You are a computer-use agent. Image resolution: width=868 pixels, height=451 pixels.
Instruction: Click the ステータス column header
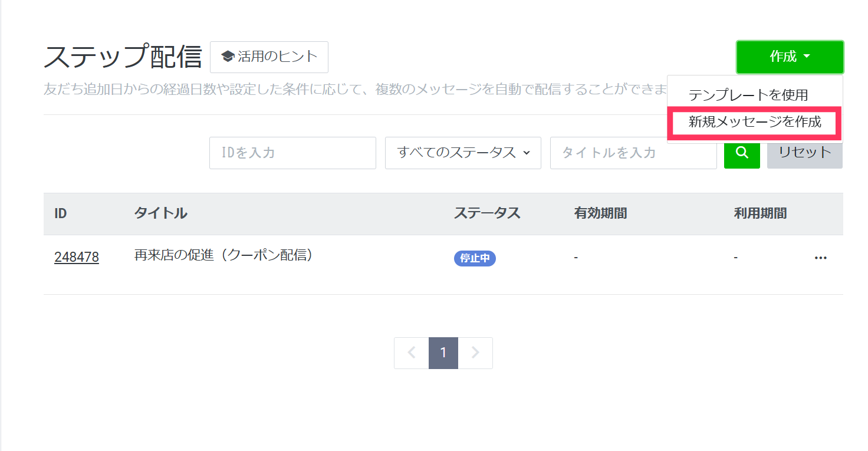(x=487, y=213)
